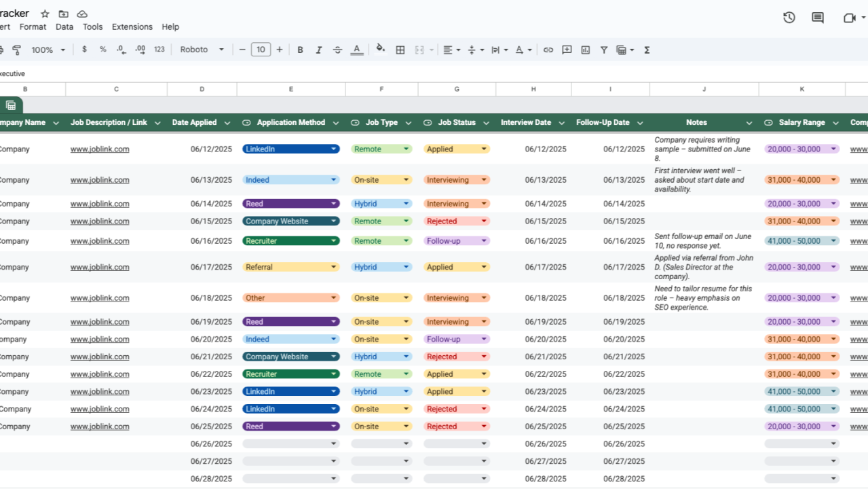The width and height of the screenshot is (868, 489).
Task: Open the Data menu
Action: 64,27
